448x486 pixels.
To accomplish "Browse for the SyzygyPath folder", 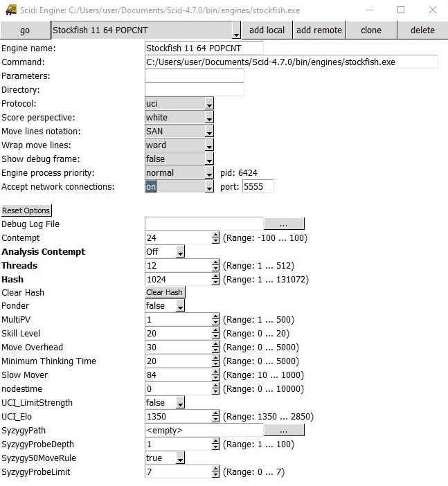I will [x=284, y=430].
